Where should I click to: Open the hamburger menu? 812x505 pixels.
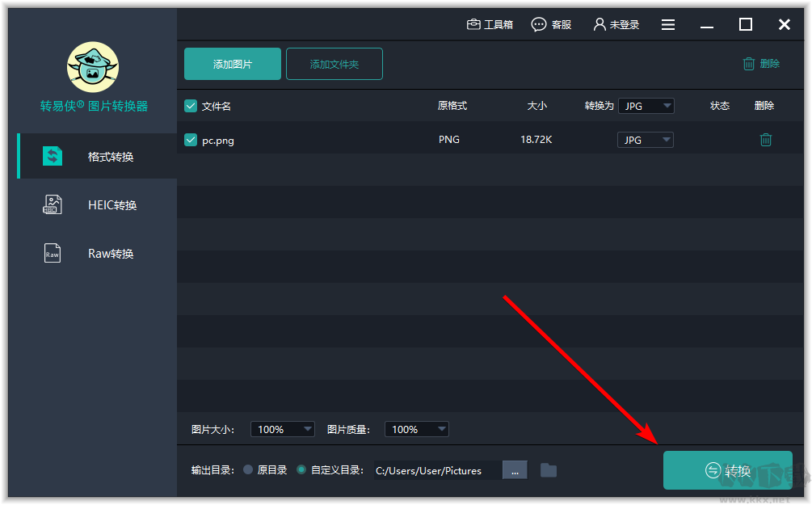coord(668,24)
